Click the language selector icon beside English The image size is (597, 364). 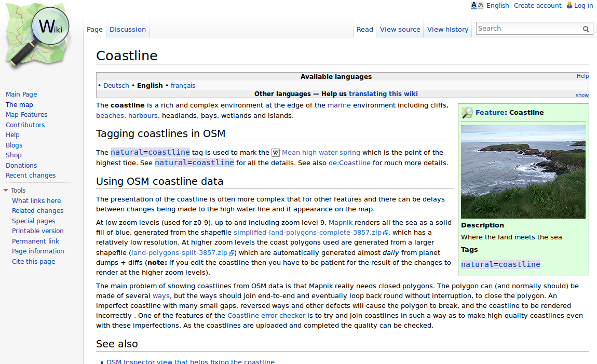pyautogui.click(x=477, y=5)
